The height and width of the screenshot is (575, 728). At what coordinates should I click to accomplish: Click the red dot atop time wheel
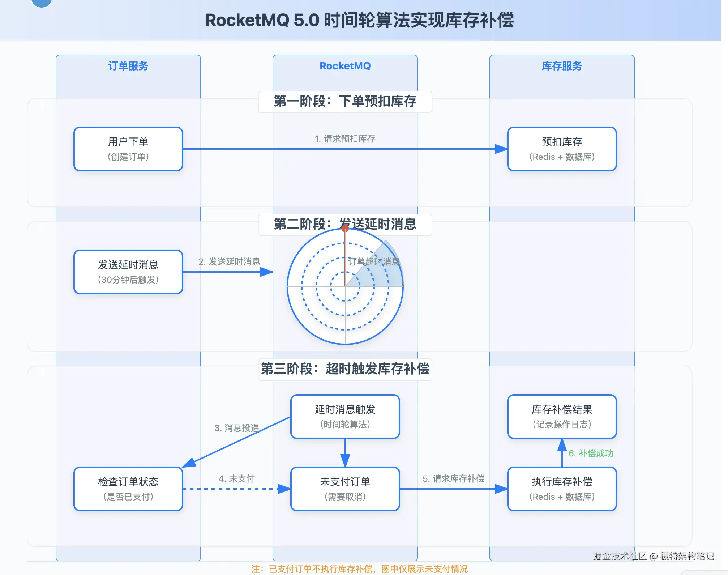point(345,229)
